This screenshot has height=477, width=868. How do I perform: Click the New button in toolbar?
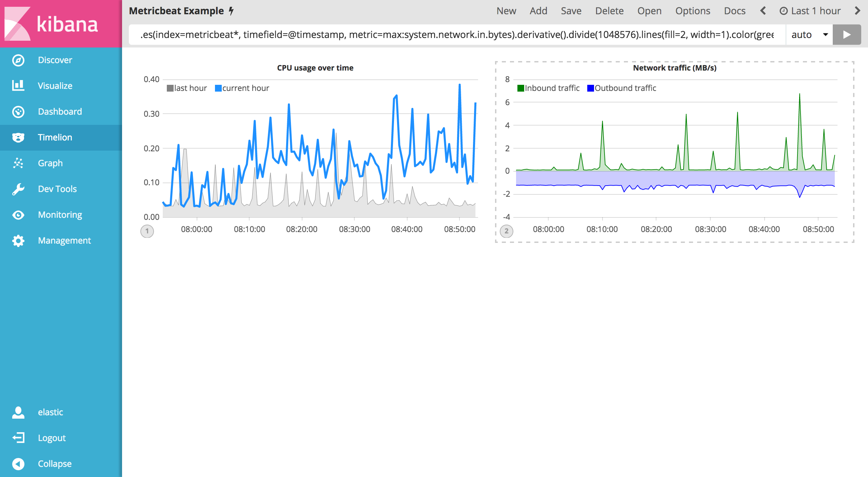[506, 11]
